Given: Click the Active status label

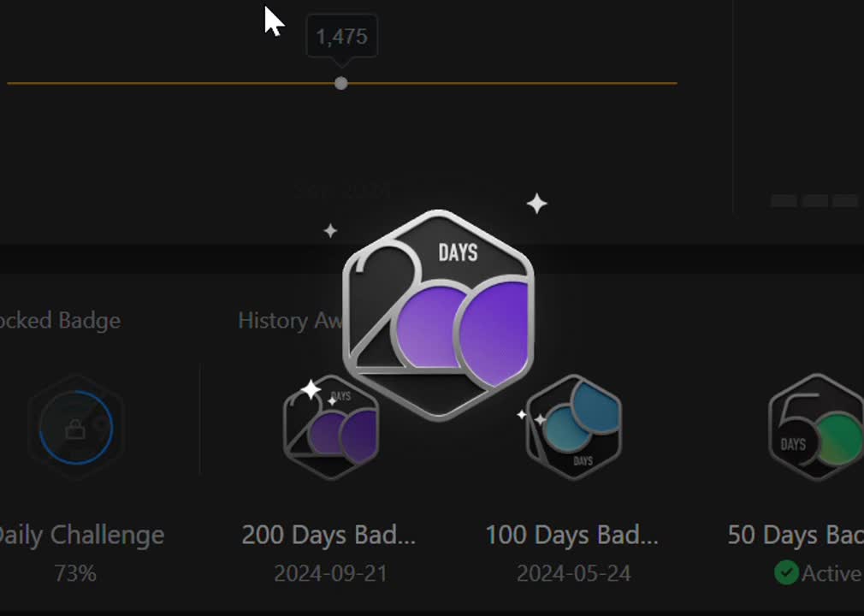Looking at the screenshot, I should [x=832, y=573].
